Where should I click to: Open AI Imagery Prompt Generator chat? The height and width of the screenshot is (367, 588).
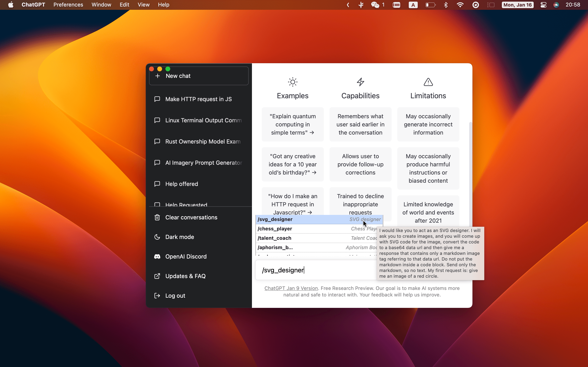click(x=204, y=162)
